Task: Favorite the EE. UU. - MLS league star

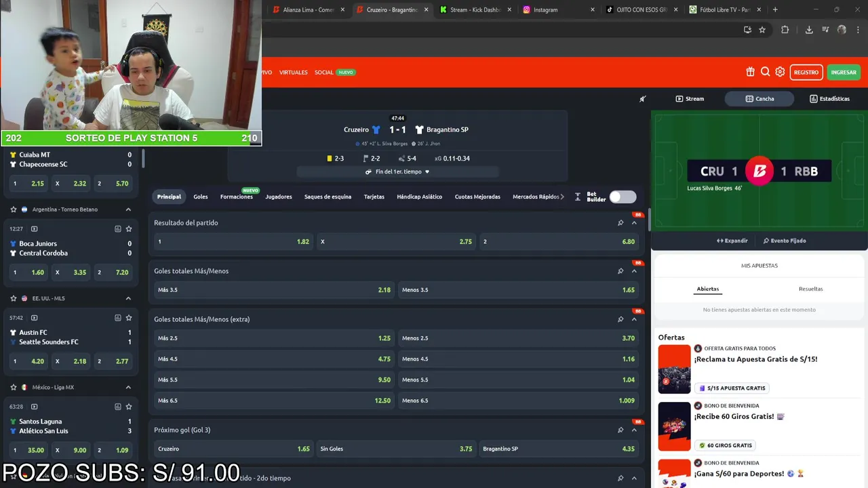Action: [x=13, y=298]
